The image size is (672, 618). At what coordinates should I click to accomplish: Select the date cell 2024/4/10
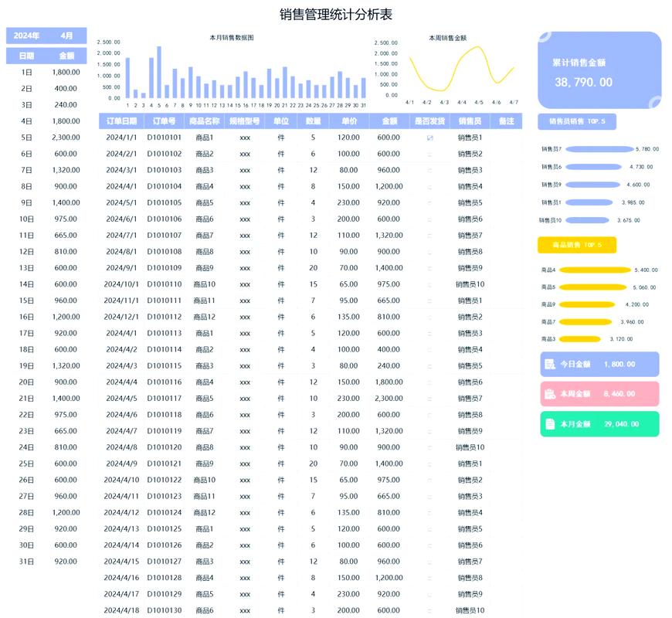click(121, 480)
